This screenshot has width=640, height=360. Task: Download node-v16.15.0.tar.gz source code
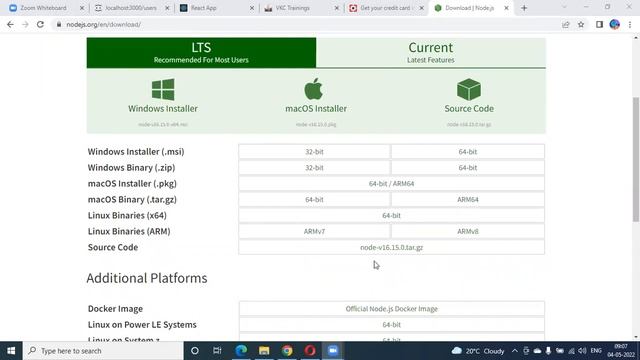(x=391, y=247)
